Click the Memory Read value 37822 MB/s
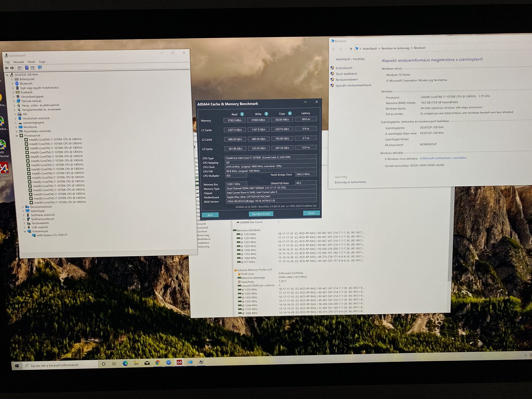This screenshot has width=532, height=399. [234, 120]
